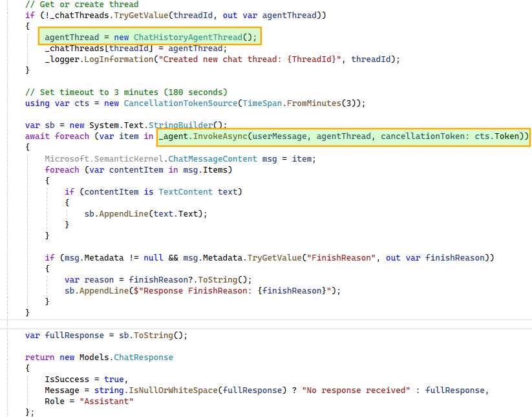Viewport: 532px width, 417px height.
Task: Click the sb.AppendLine(text.Text) statement
Action: click(x=145, y=214)
